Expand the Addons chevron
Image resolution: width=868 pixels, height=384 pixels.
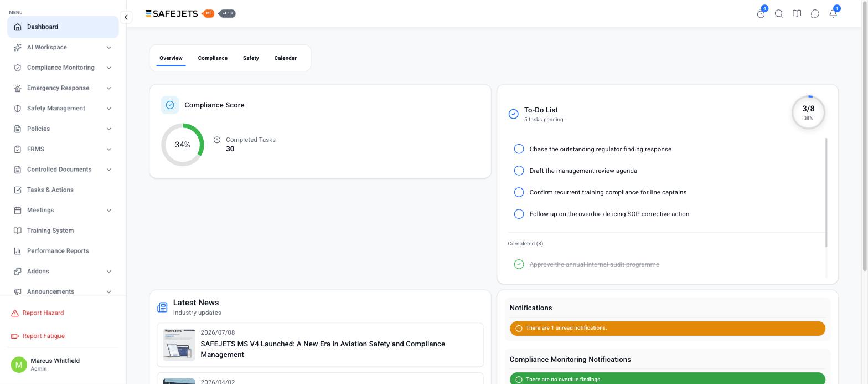[x=109, y=272]
